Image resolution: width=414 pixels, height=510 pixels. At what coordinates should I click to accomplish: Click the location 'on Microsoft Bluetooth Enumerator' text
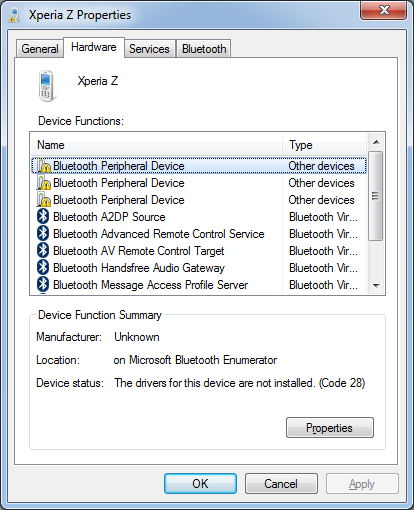click(x=195, y=360)
